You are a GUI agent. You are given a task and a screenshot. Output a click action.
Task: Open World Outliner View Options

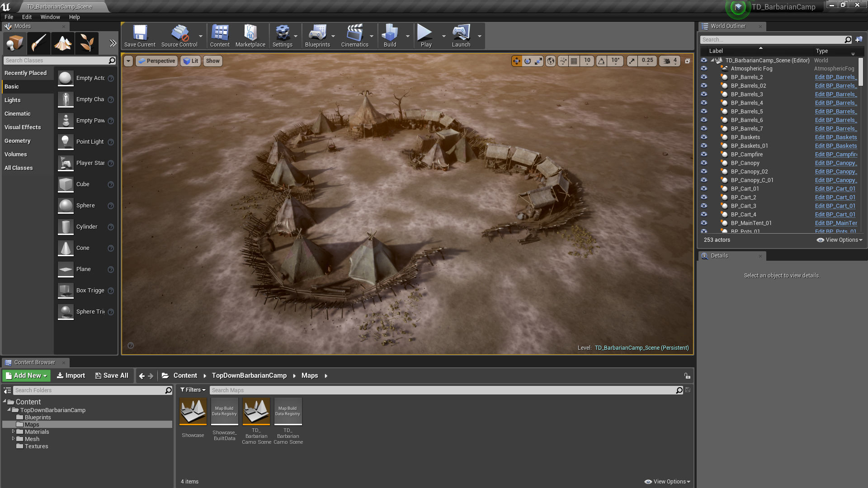click(840, 240)
